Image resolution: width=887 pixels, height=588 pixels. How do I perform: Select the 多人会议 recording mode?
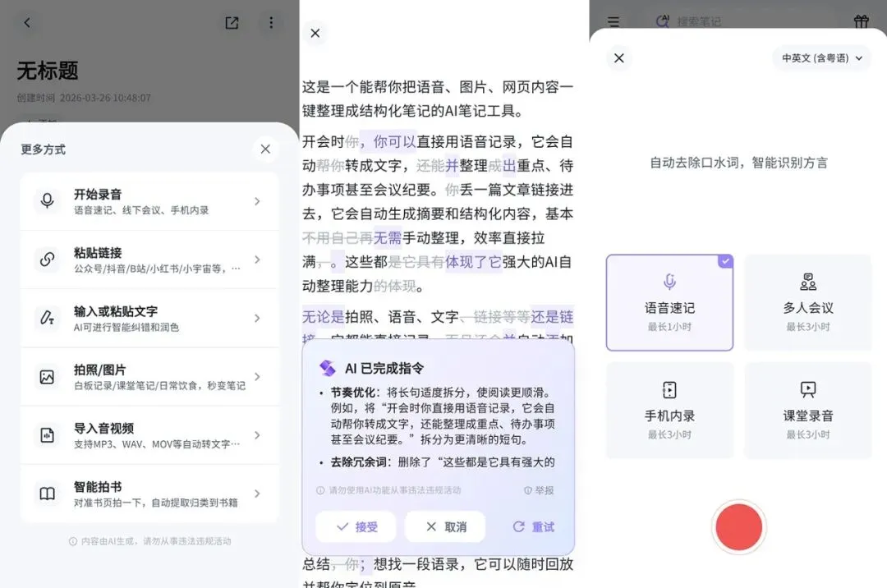[808, 302]
